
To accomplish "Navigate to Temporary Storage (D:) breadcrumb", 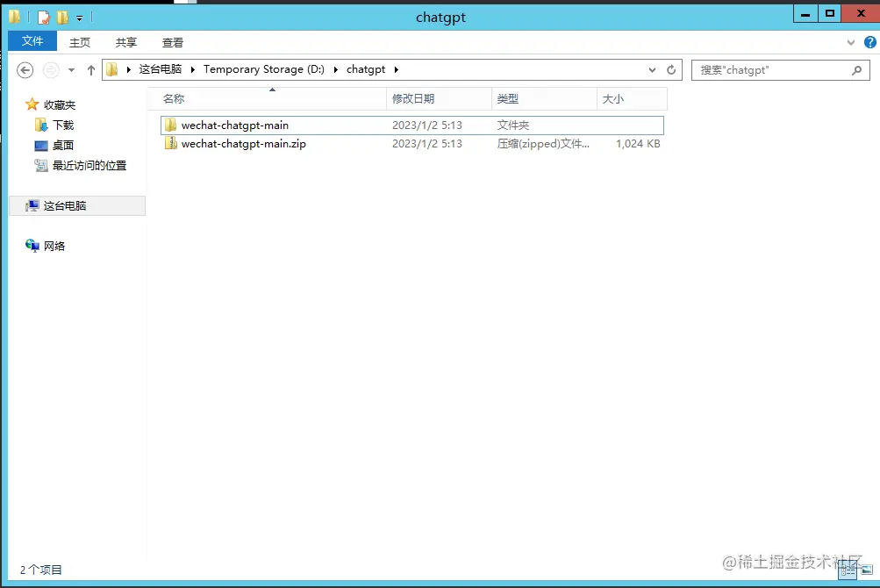I will point(264,69).
